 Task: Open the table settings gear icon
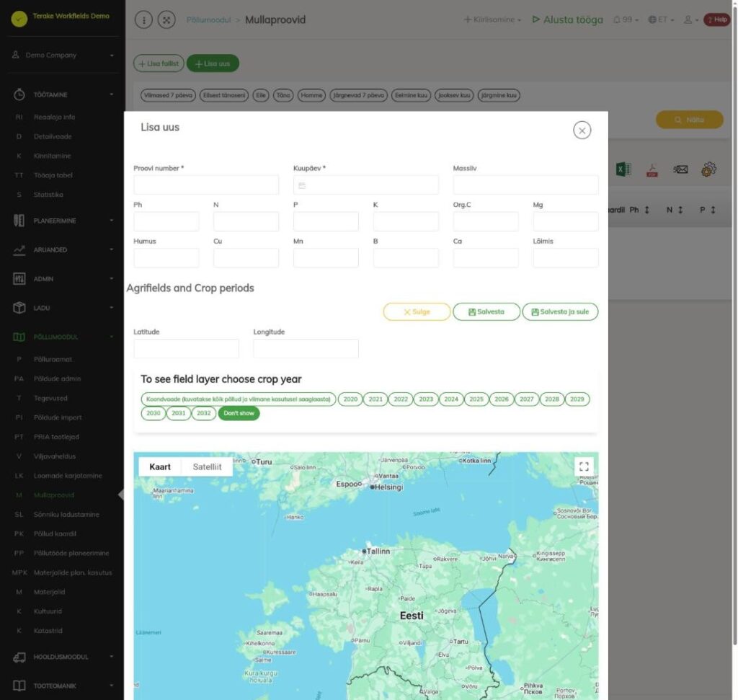(x=708, y=169)
